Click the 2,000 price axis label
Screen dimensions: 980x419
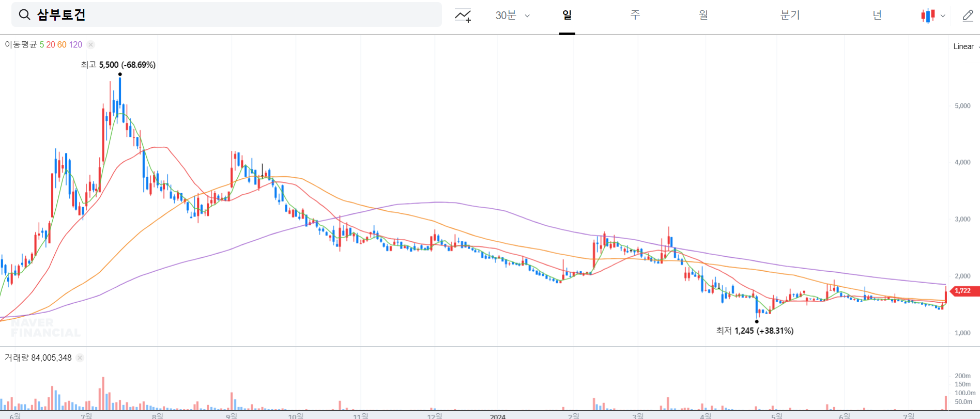point(962,276)
